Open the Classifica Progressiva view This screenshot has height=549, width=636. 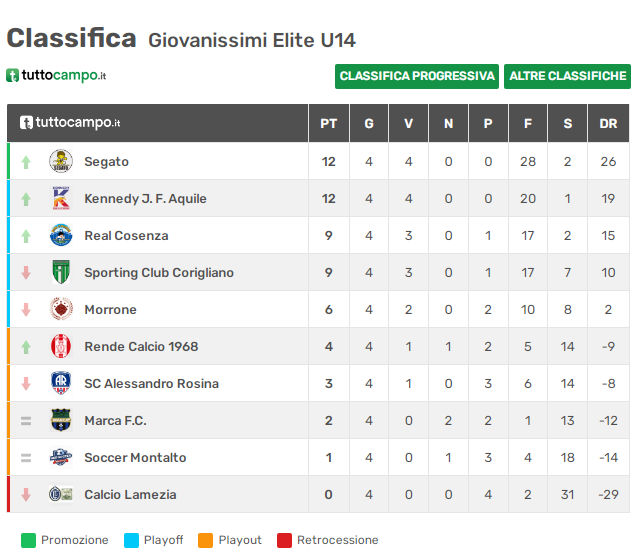tap(417, 76)
